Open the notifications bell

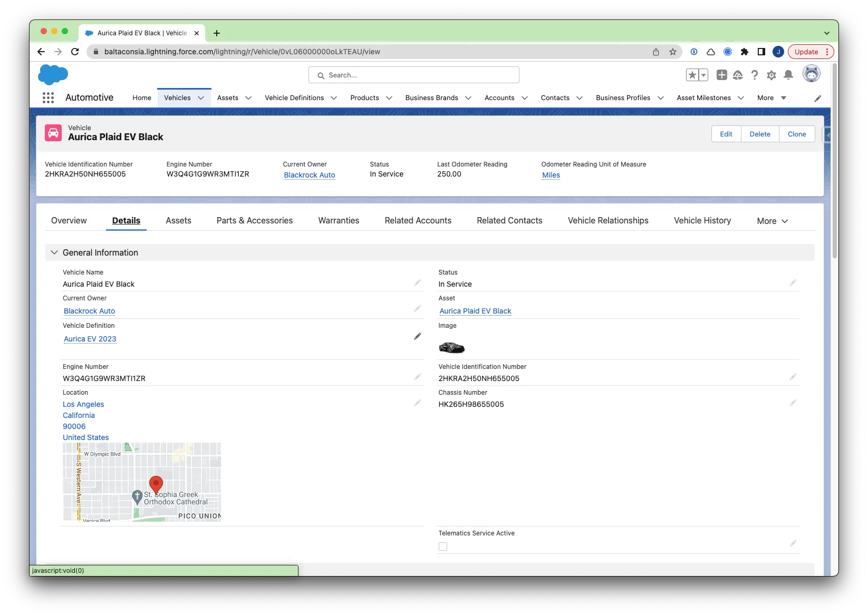788,75
